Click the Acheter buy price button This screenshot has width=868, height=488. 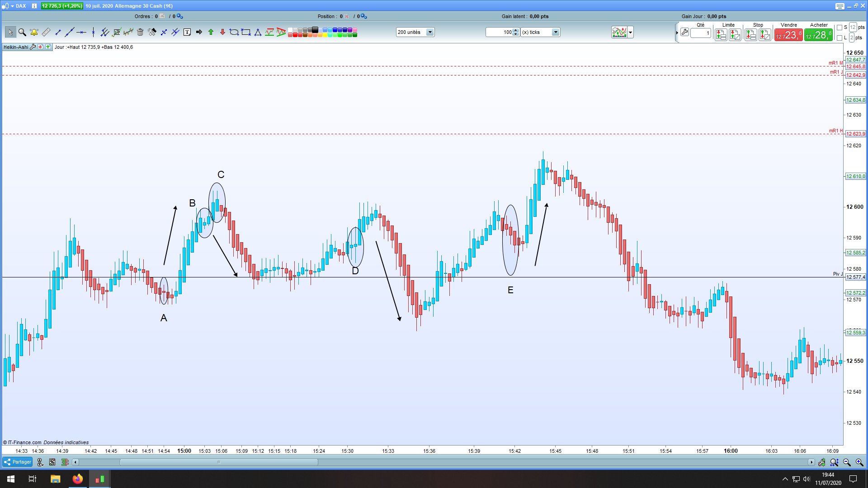click(x=818, y=35)
